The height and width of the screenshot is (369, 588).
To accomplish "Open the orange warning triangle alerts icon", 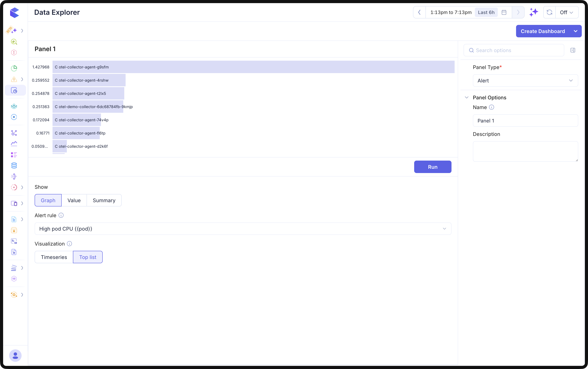I will click(x=14, y=79).
